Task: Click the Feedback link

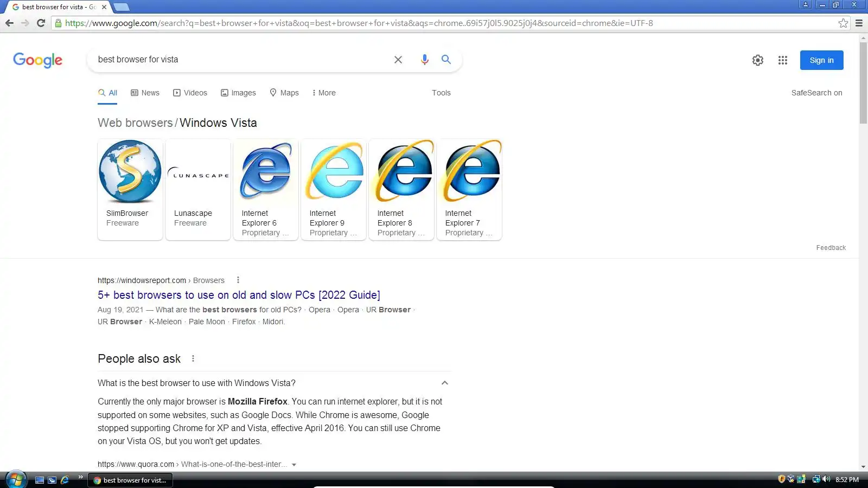Action: (x=831, y=248)
